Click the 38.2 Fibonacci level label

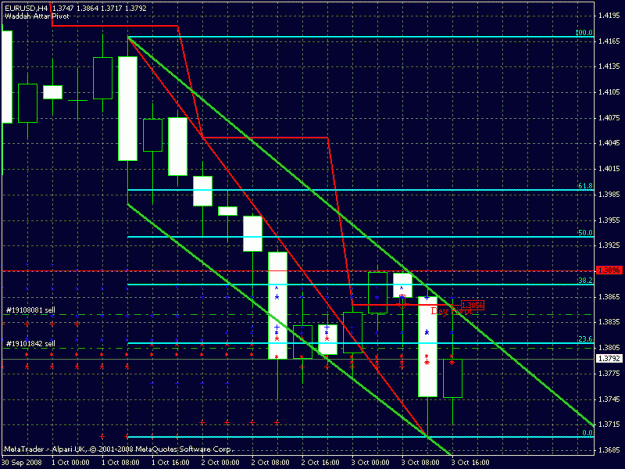(x=585, y=281)
